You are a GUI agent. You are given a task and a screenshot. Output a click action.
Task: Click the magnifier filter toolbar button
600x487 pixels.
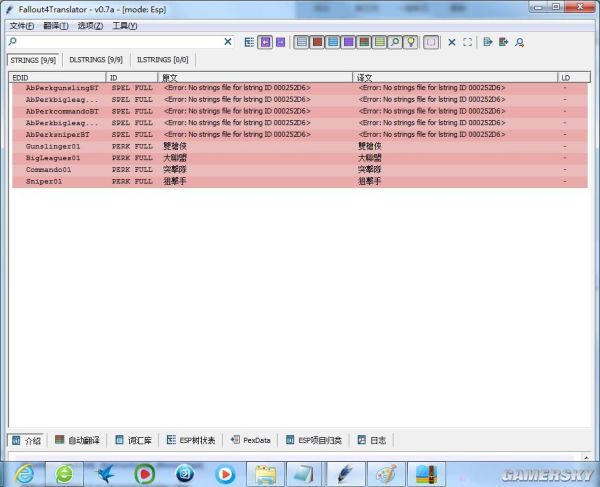coord(395,42)
